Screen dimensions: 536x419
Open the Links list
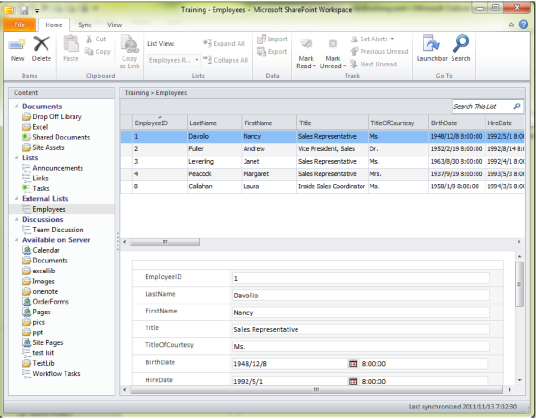36,178
